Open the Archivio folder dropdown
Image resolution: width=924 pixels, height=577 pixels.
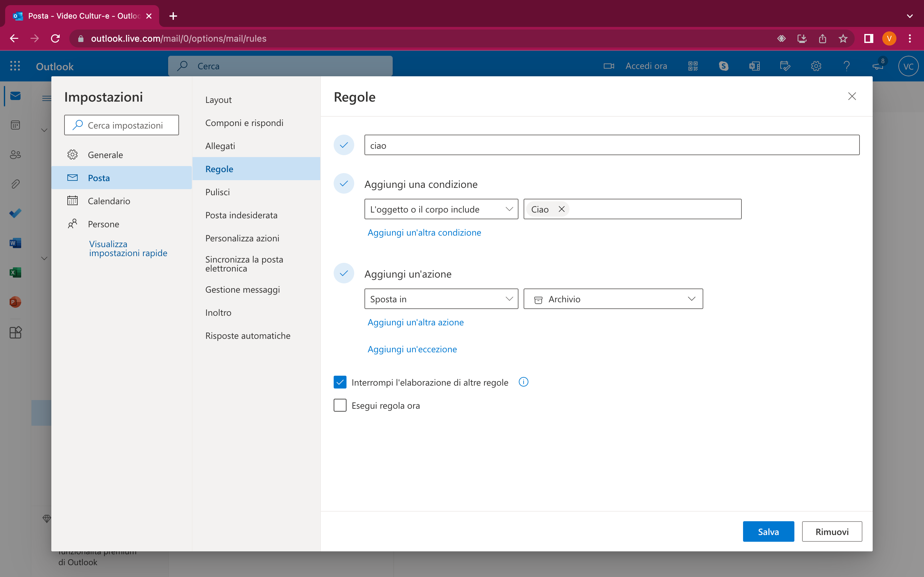click(x=613, y=299)
